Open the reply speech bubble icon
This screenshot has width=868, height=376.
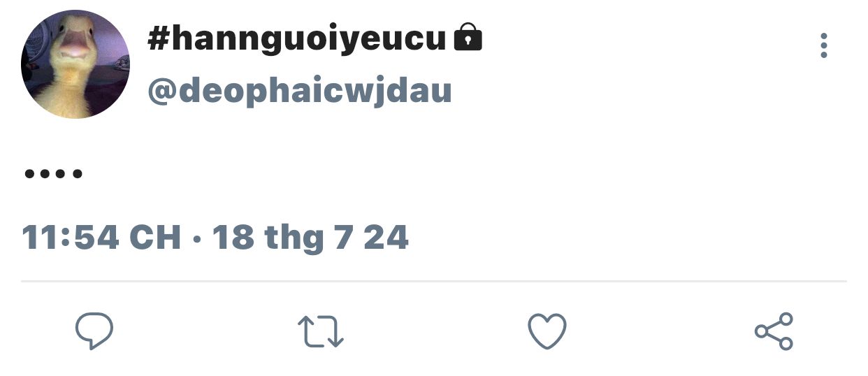[94, 331]
